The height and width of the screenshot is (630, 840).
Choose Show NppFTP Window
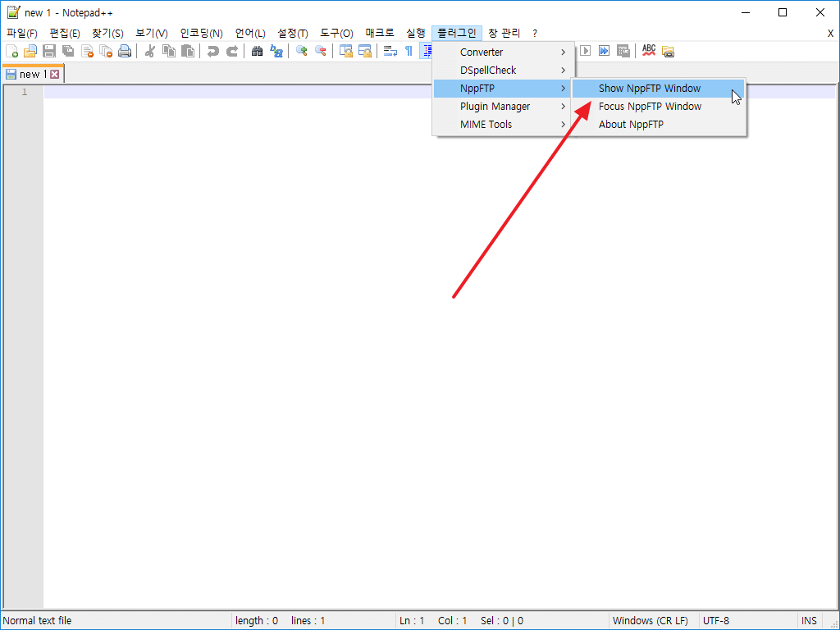pos(659,89)
